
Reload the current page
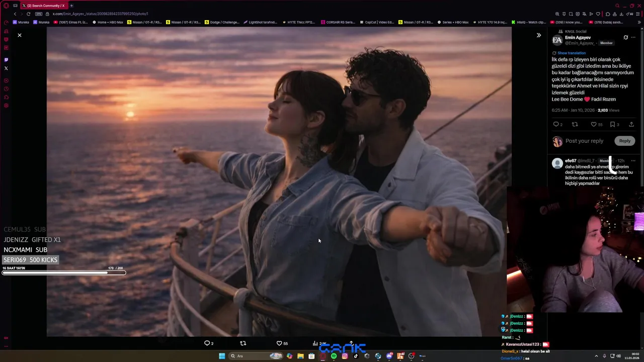(28, 14)
